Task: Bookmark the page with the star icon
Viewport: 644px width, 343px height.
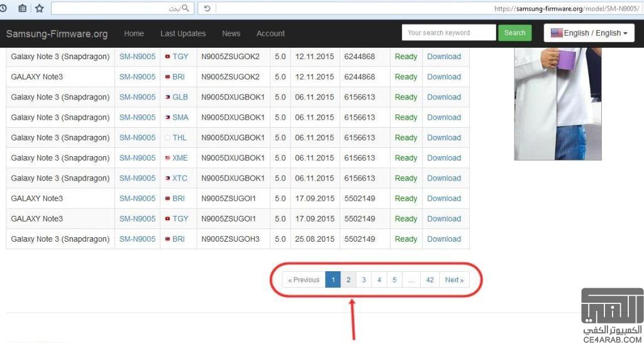Action: click(x=40, y=8)
